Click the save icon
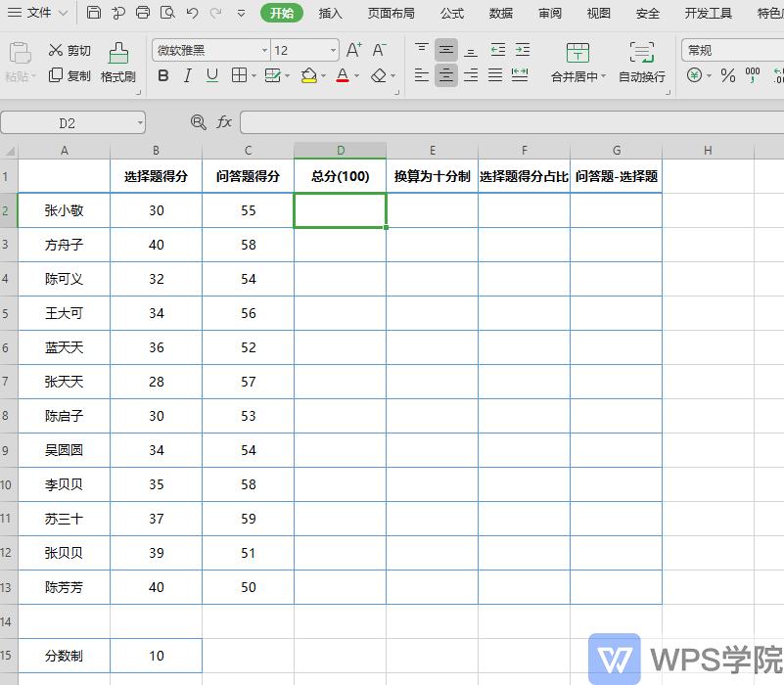Screen dimensions: 784x685 click(93, 13)
